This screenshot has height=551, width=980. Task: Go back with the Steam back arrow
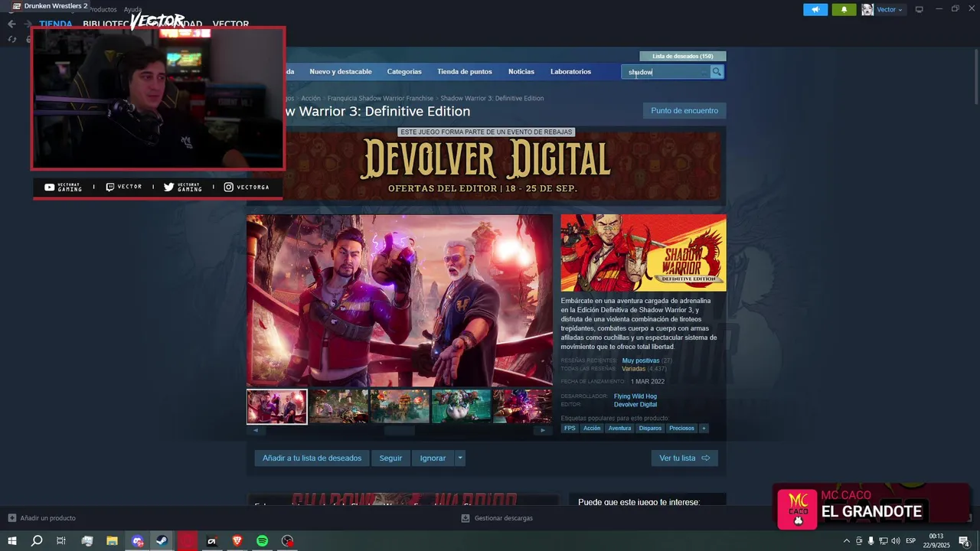coord(11,24)
